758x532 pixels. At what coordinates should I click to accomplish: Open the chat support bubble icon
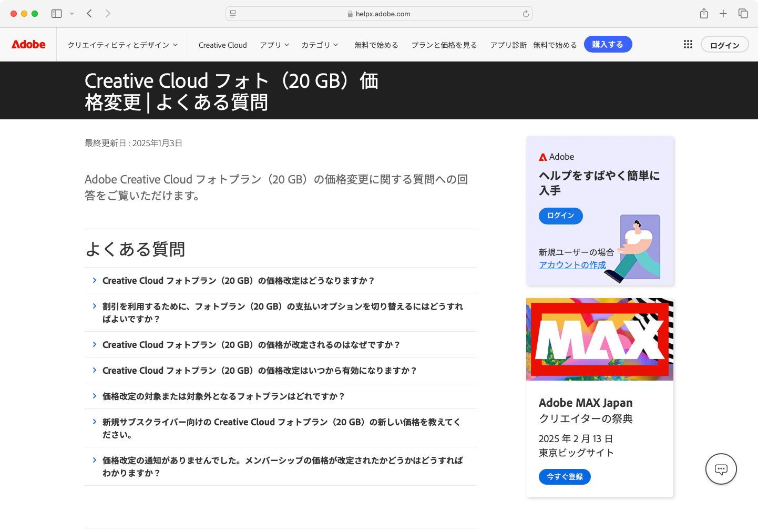tap(721, 468)
